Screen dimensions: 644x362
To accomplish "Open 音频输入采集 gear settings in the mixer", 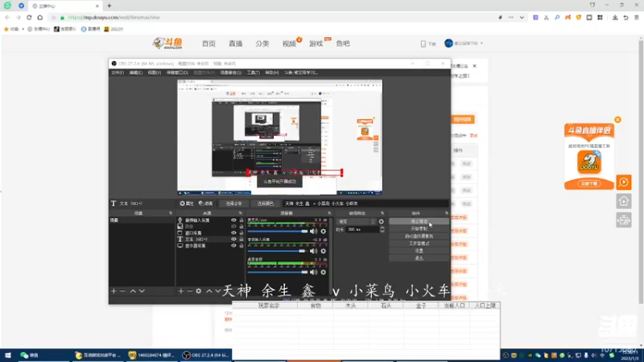I will (324, 251).
